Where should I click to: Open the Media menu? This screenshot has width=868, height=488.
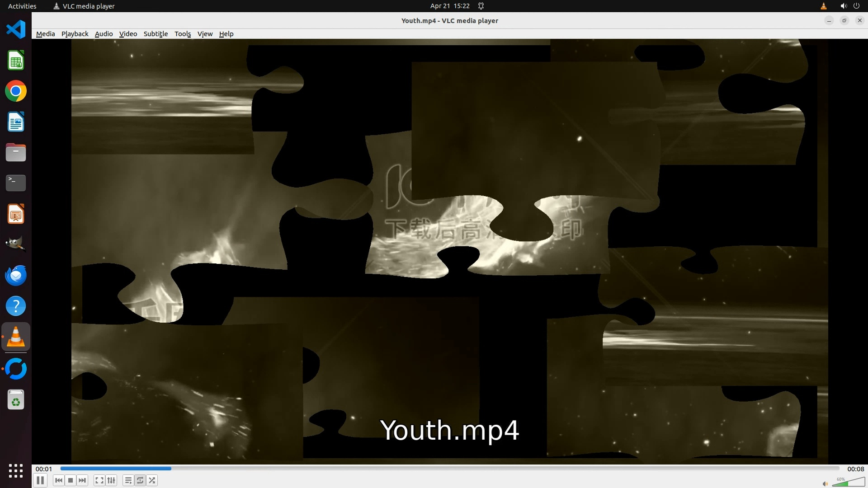[x=45, y=34]
